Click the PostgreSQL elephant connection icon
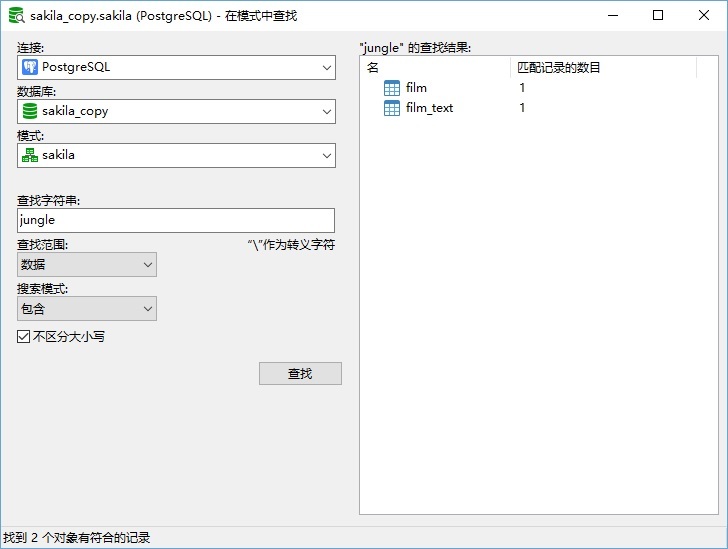728x549 pixels. (x=30, y=67)
